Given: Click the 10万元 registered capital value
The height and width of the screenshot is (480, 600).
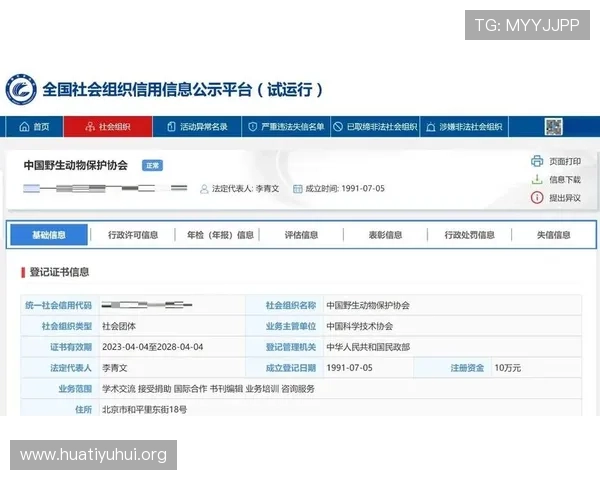Looking at the screenshot, I should [x=507, y=368].
